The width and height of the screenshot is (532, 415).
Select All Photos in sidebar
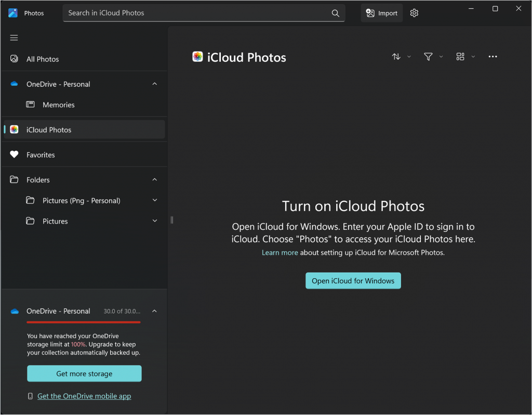(x=84, y=59)
